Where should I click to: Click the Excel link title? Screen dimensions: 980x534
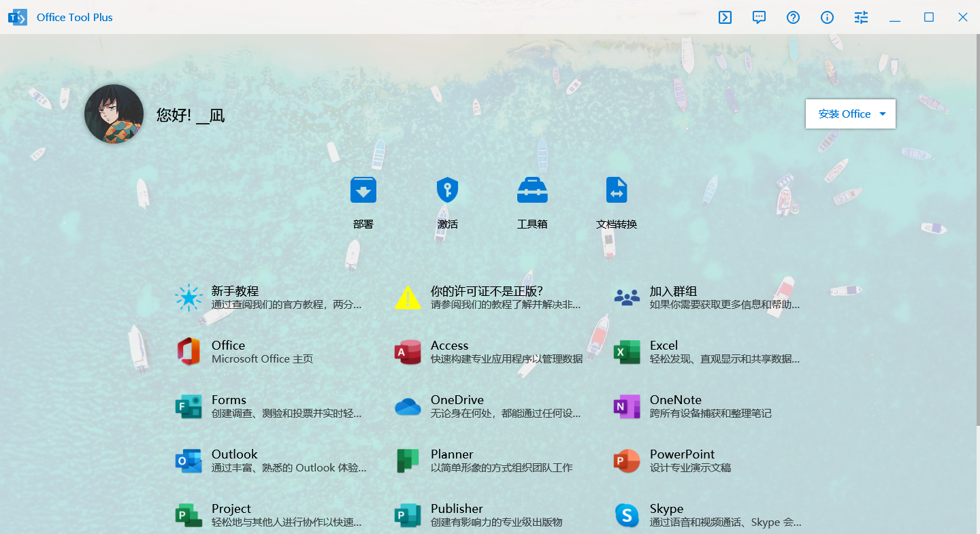664,346
